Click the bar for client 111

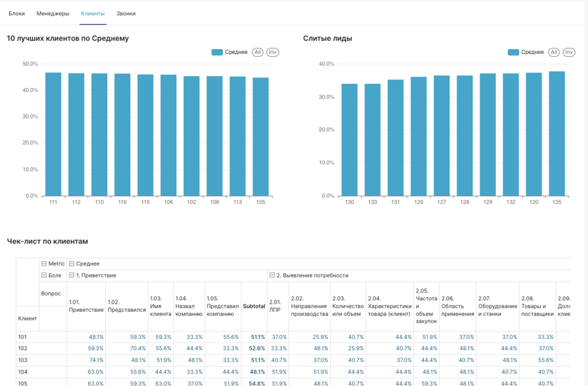coord(53,134)
